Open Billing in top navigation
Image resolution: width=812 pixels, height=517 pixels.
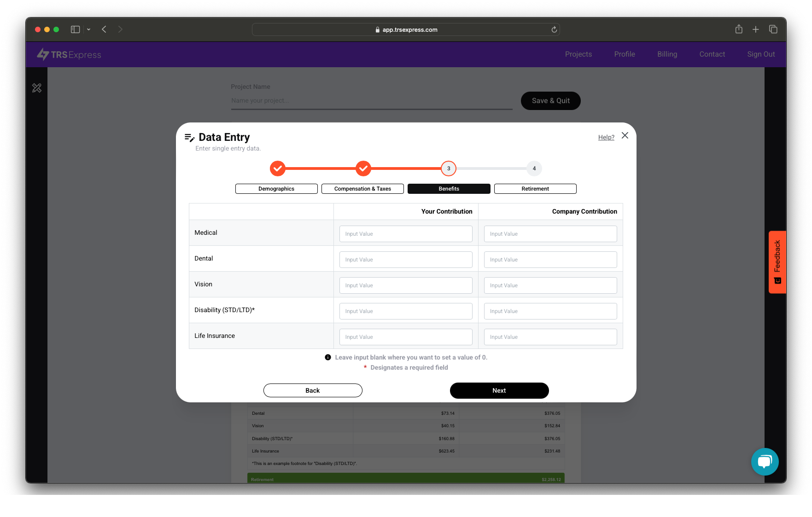click(667, 54)
